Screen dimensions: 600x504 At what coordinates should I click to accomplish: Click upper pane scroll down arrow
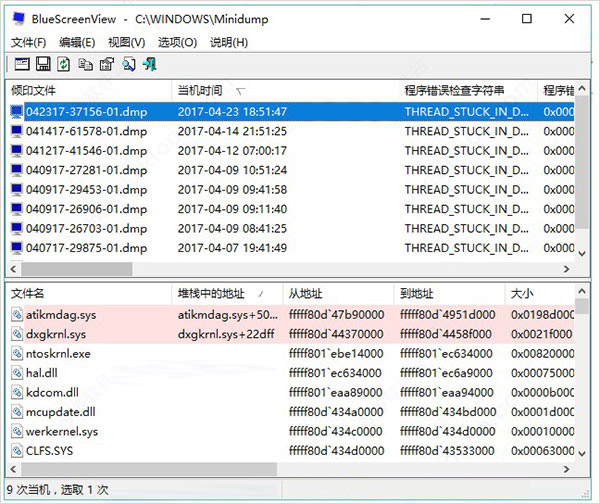tap(582, 253)
